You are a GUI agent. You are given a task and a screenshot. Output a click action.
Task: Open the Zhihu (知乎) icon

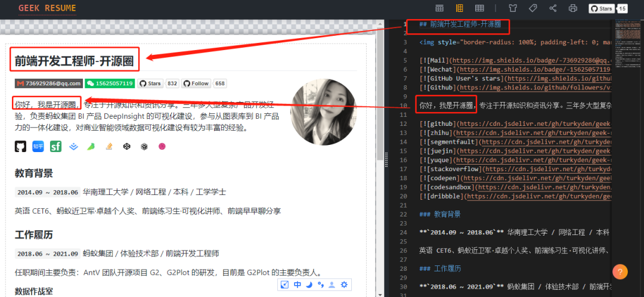38,146
